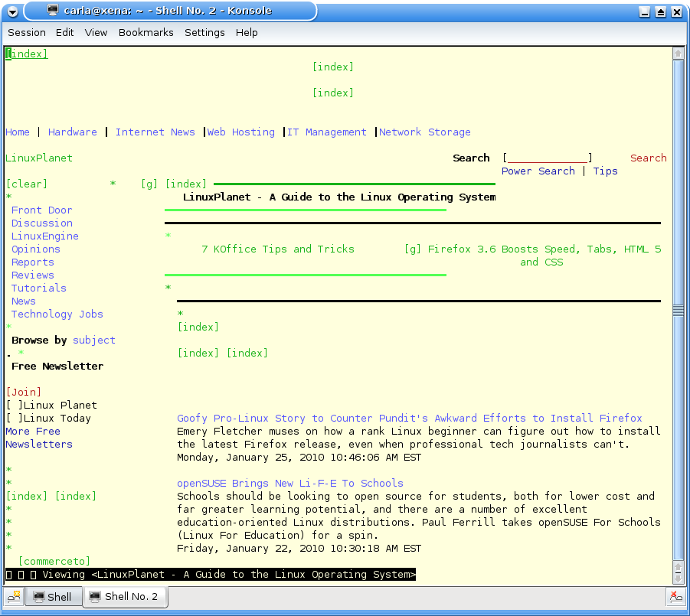The height and width of the screenshot is (616, 690).
Task: Click the scrollbar up arrow at top
Action: pyautogui.click(x=678, y=54)
